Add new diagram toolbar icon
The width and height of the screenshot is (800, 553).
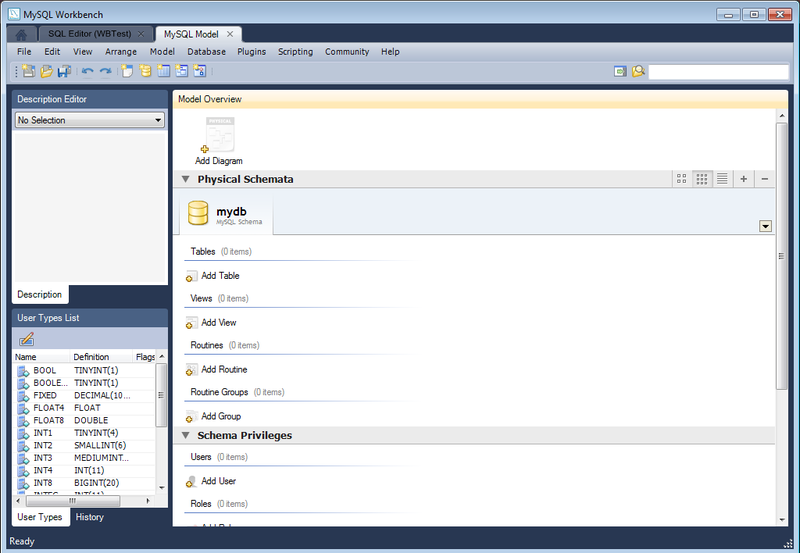tap(127, 71)
